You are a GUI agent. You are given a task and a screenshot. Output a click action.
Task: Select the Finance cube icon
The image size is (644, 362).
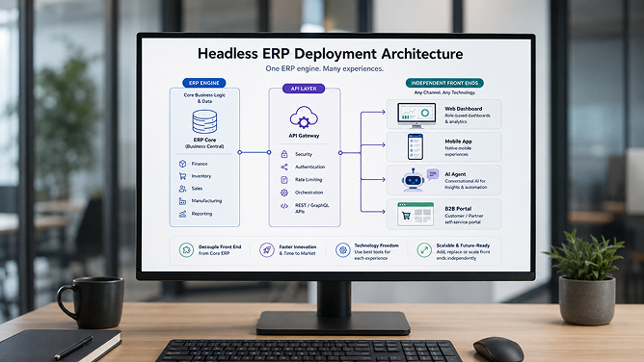pyautogui.click(x=183, y=164)
